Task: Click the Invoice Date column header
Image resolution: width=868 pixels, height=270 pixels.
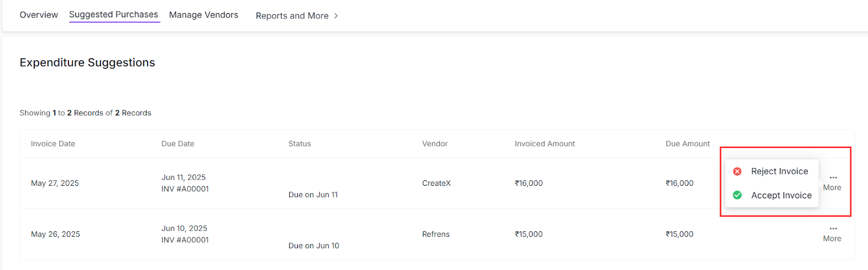Action: [x=53, y=144]
